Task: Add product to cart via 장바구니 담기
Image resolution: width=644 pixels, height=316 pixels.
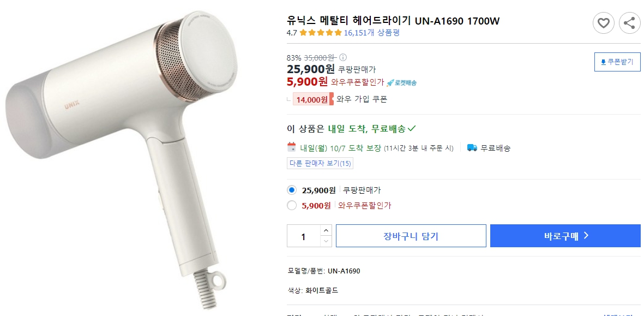Action: coord(411,236)
